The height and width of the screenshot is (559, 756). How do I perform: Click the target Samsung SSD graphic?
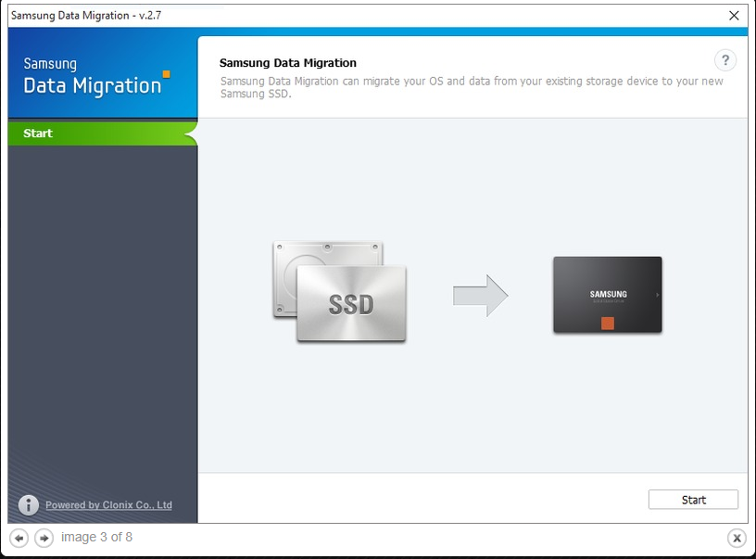tap(608, 295)
